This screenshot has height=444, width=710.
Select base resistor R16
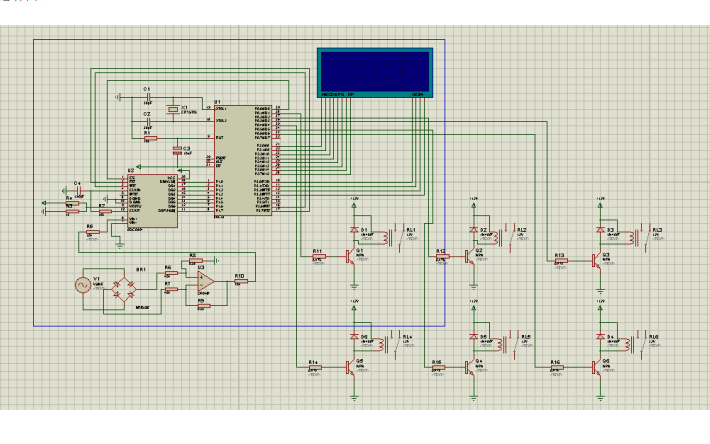pos(557,368)
